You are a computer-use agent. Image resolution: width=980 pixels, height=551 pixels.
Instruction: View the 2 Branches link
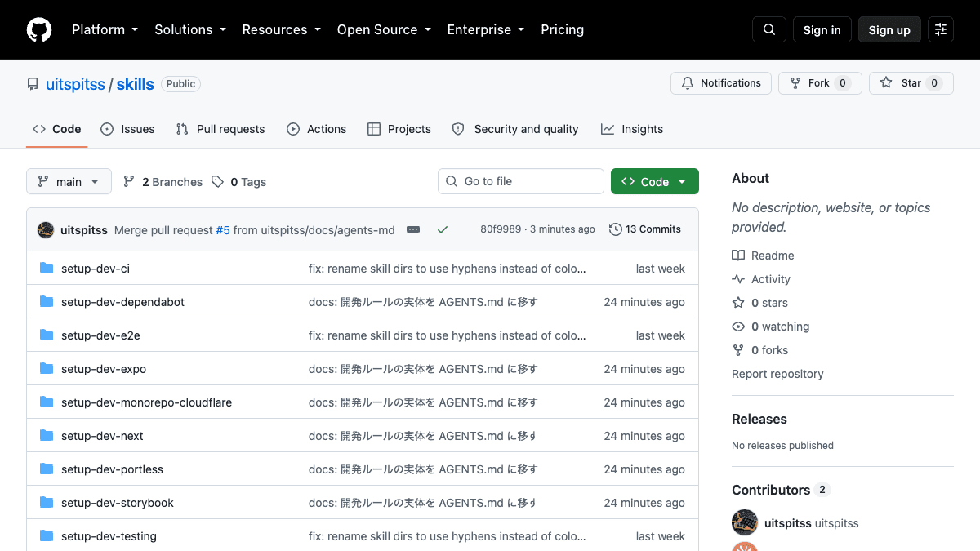(163, 182)
